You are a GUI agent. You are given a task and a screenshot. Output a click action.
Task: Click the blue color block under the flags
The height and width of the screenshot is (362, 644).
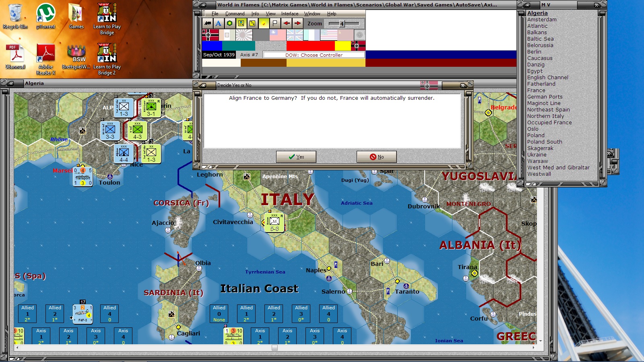tap(212, 46)
